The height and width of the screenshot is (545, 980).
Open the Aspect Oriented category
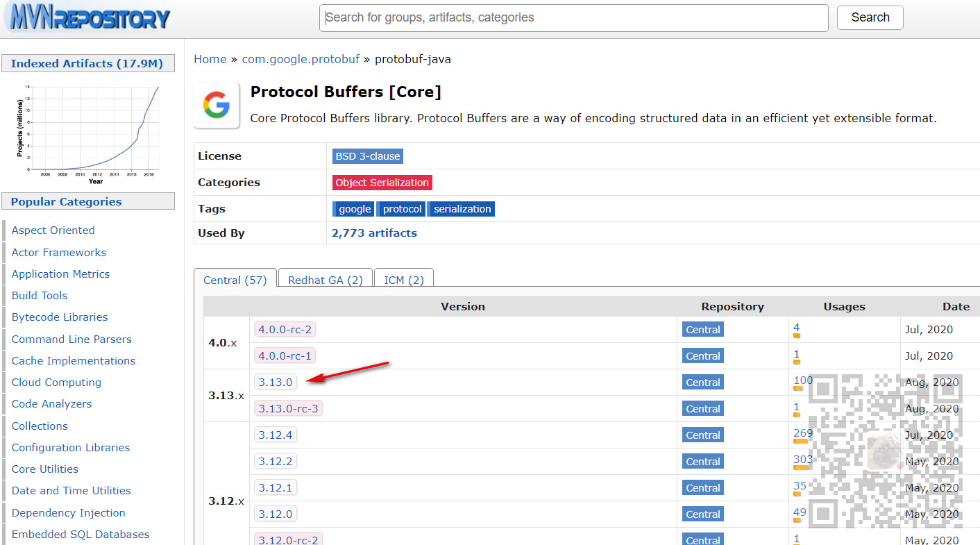point(53,230)
